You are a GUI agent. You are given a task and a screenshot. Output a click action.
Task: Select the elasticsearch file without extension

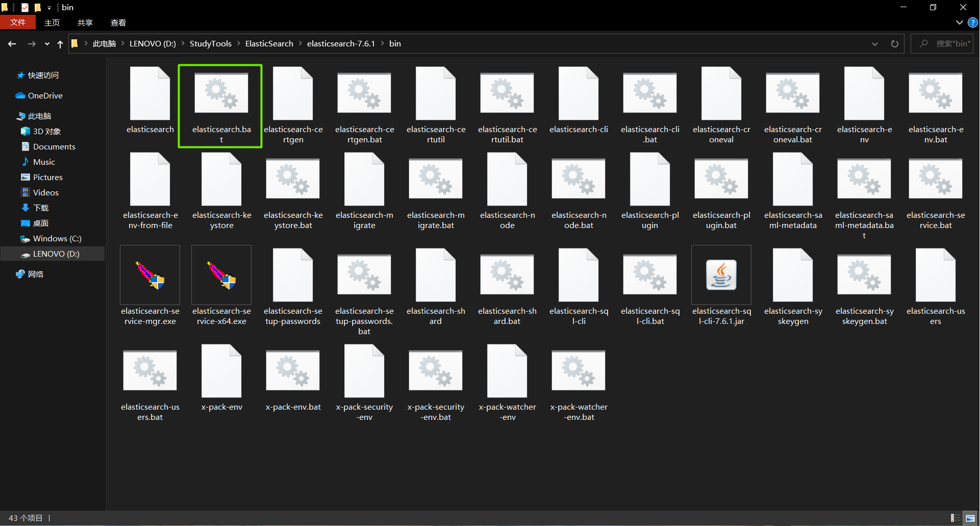click(x=150, y=101)
